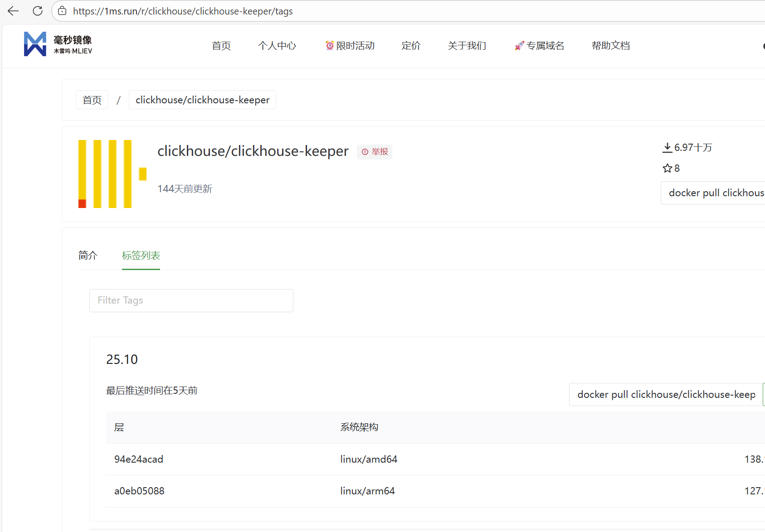Click the linux/amd64 architecture cell

(369, 459)
